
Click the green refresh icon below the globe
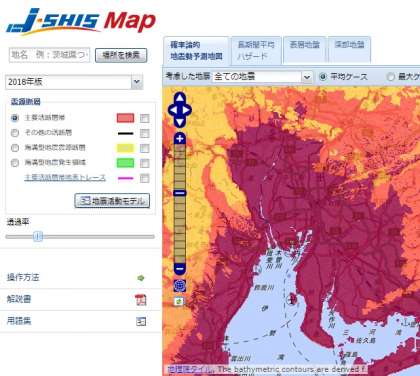pyautogui.click(x=179, y=301)
